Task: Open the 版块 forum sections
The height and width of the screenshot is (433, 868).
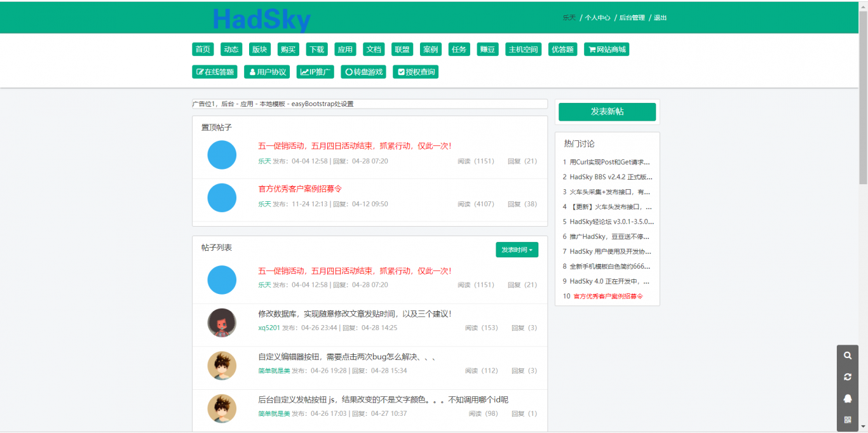Action: tap(259, 50)
